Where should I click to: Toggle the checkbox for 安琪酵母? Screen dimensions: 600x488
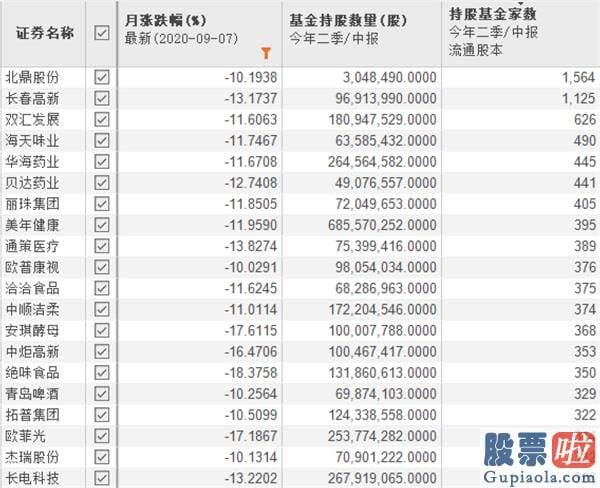102,330
